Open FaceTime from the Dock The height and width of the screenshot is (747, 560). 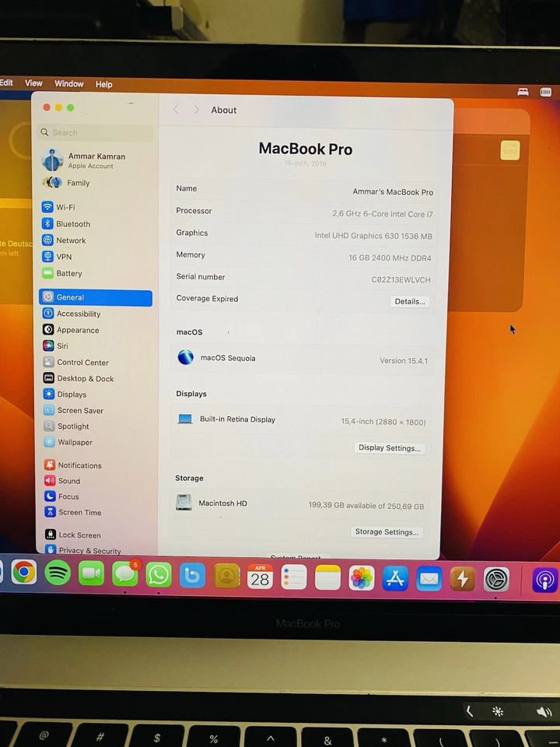point(91,573)
